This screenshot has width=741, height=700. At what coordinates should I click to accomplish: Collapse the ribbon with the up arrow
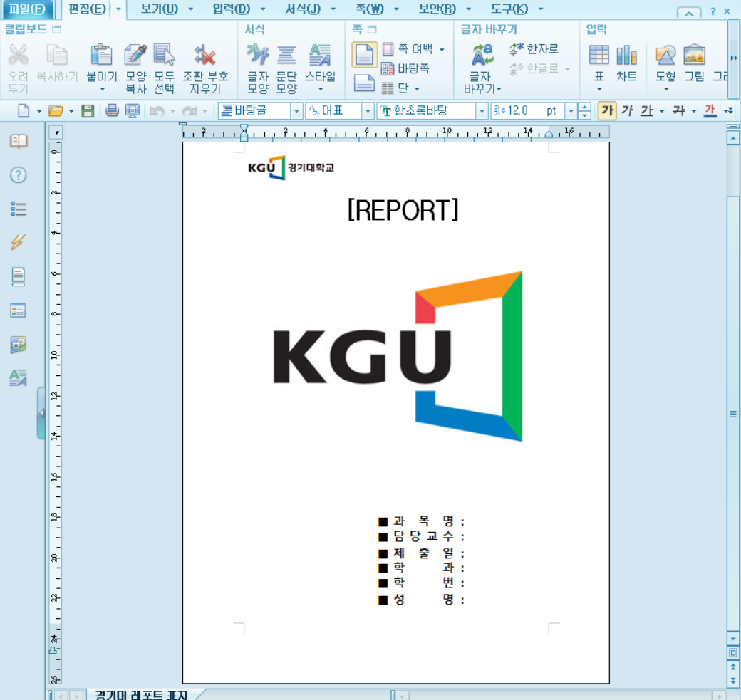click(688, 12)
